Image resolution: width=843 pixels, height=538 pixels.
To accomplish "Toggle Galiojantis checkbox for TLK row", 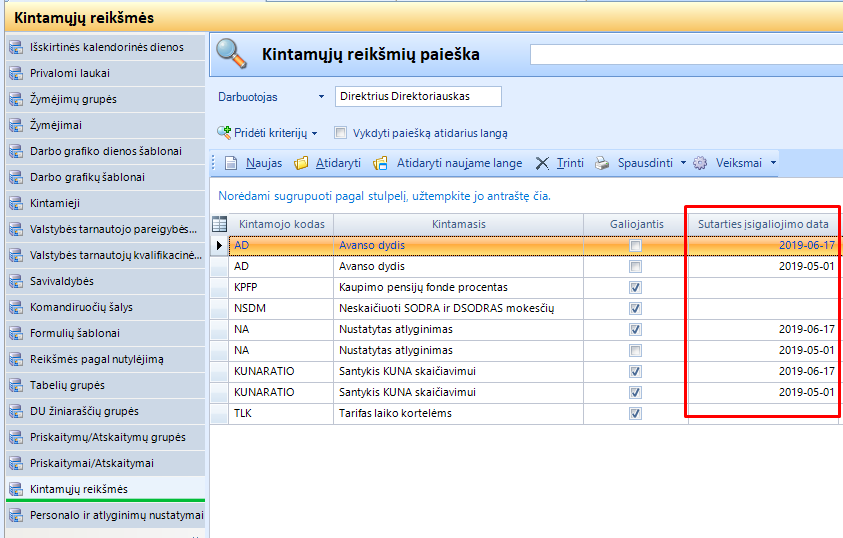I will click(636, 413).
